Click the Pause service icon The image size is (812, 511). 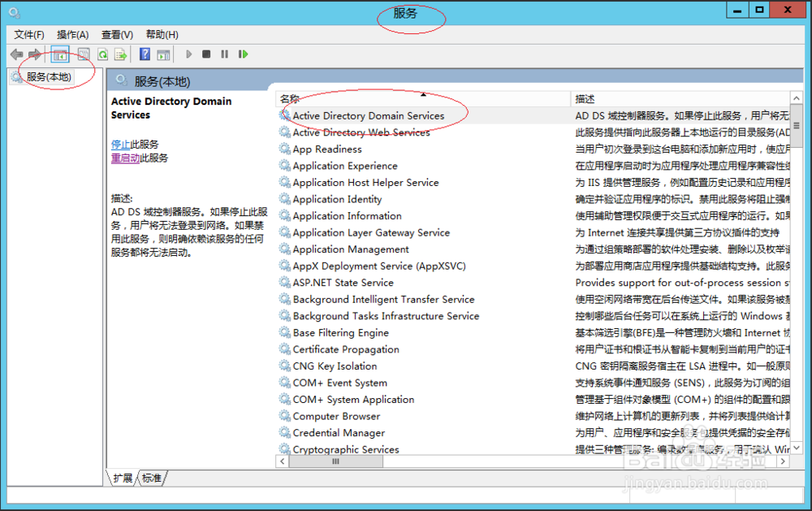pos(224,54)
